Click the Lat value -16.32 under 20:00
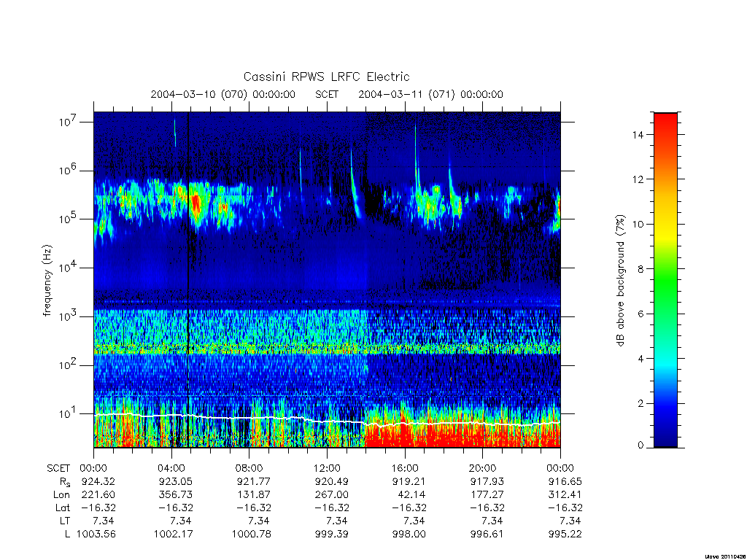747x560 pixels. coord(487,507)
